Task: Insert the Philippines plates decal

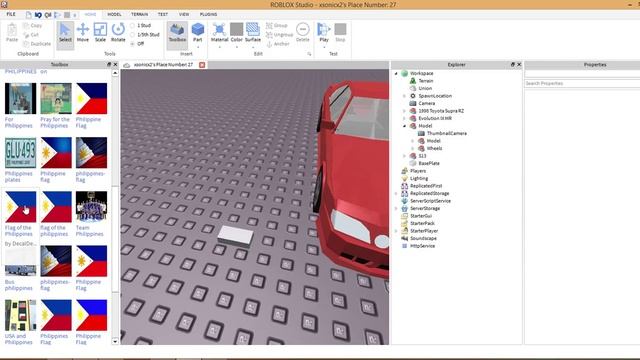Action: click(20, 153)
